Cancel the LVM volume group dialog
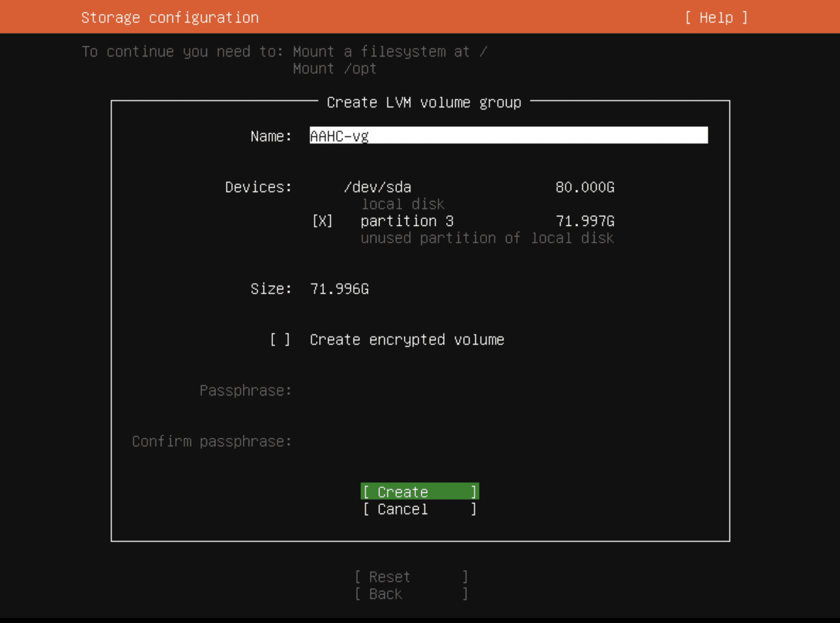This screenshot has height=623, width=840. tap(419, 509)
